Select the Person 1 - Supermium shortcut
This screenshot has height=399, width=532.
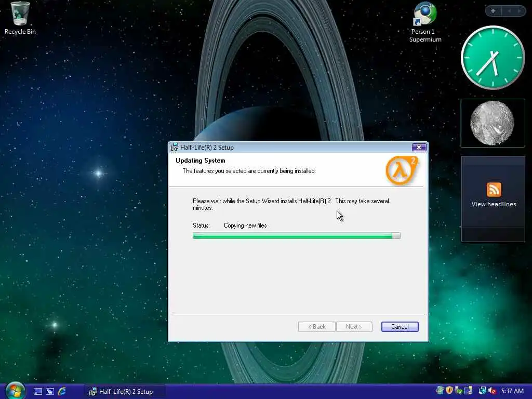(425, 22)
